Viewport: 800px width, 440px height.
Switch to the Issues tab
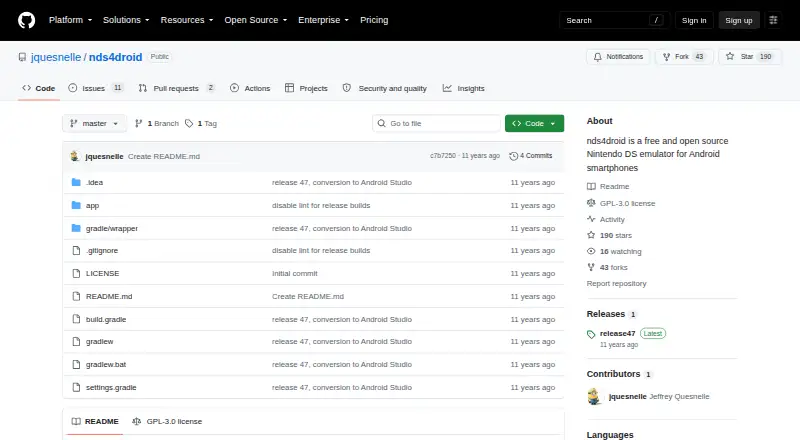click(x=96, y=88)
